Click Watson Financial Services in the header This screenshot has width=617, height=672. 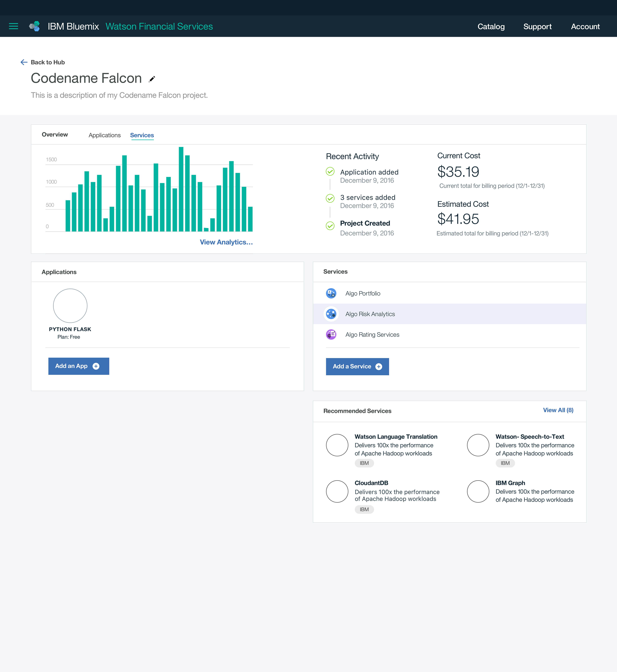click(x=159, y=26)
